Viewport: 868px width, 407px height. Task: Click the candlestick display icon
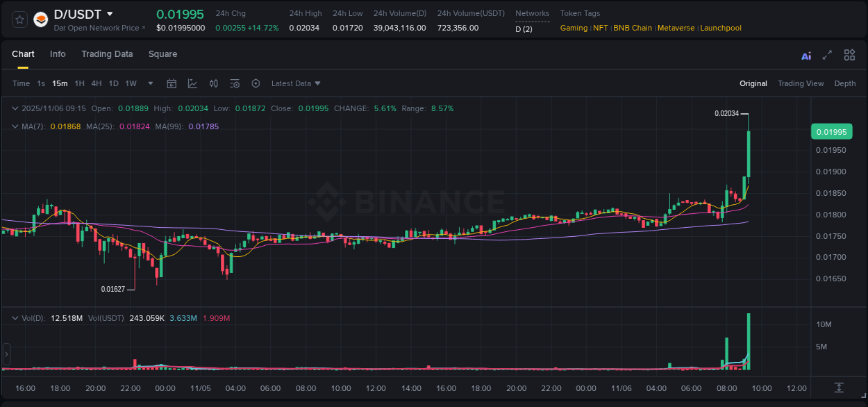tap(213, 83)
